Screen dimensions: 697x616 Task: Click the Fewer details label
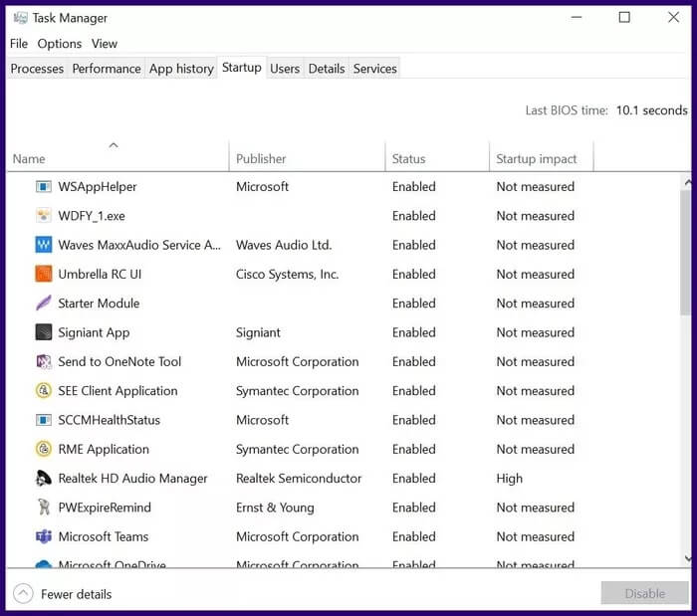tap(77, 594)
